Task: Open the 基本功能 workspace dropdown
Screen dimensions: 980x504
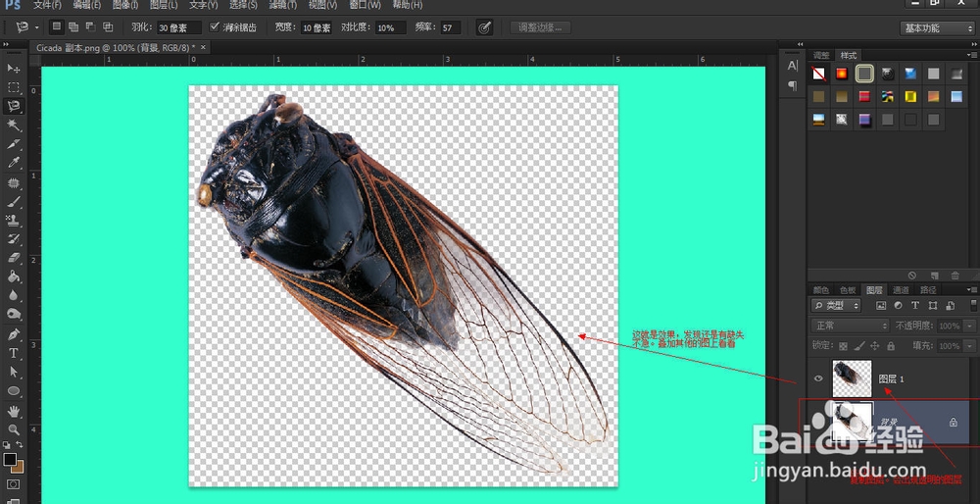Action: (x=937, y=28)
